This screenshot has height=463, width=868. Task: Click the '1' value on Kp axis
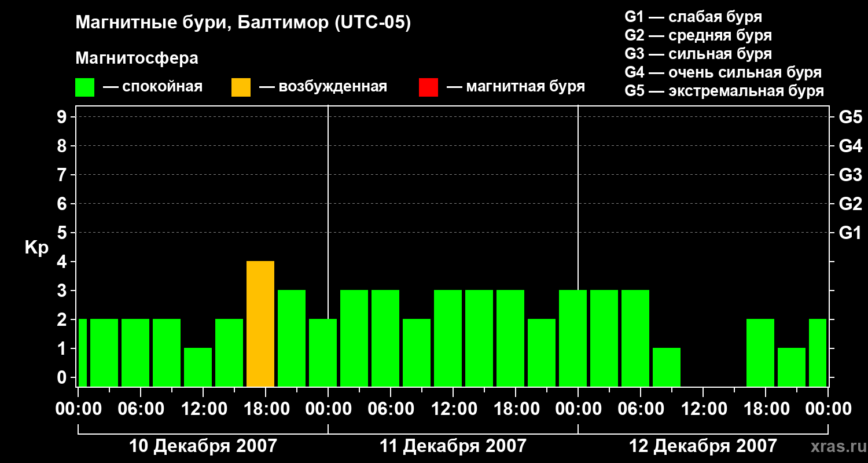63,348
